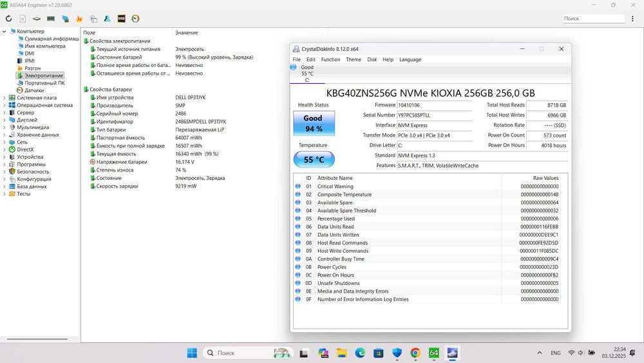Open Function menu in CrystalDiskInfo
Viewport: 644px width, 363px height.
coord(330,59)
